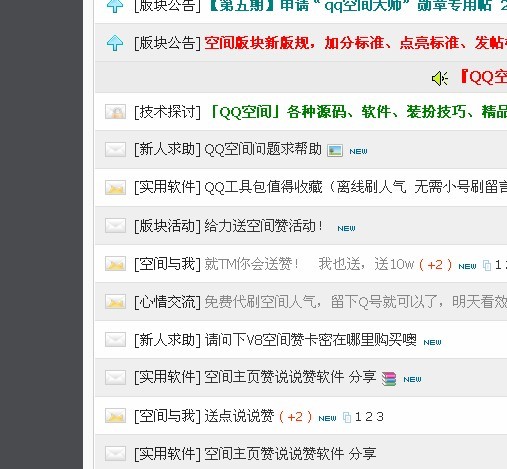Click hot envelope icon beside 就TM你会送赞
Viewport: 507px width, 469px height.
tap(115, 264)
